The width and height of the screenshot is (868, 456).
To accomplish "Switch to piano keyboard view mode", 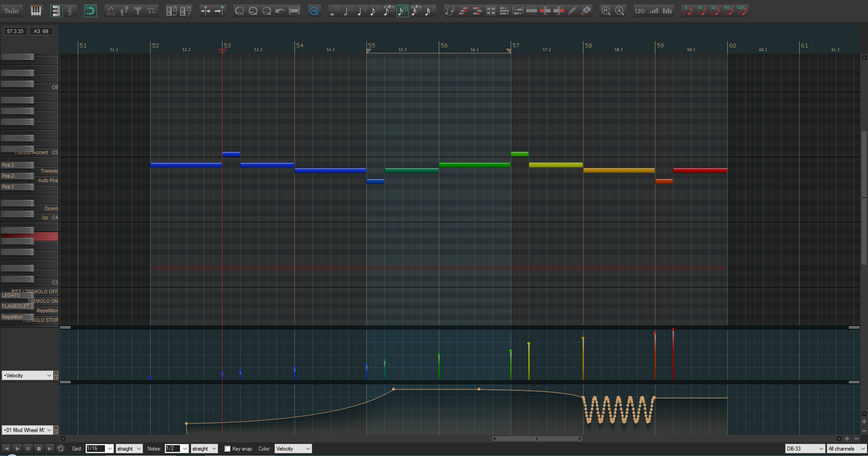I will (36, 10).
